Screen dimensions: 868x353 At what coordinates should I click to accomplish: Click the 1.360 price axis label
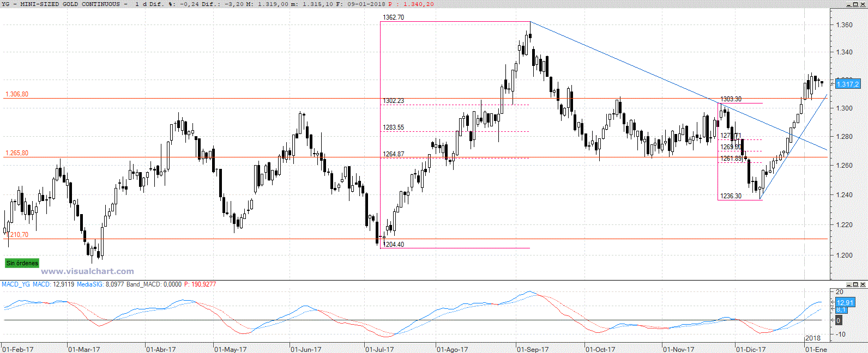click(x=844, y=25)
